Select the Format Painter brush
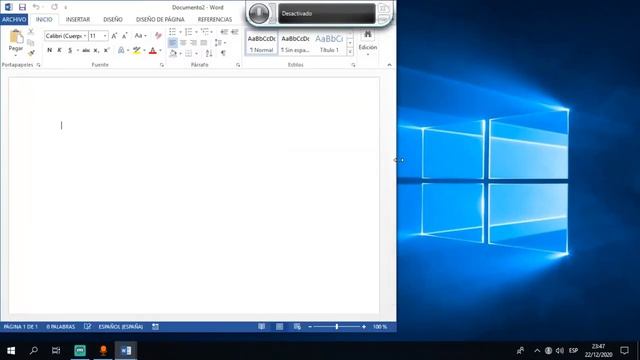 coord(31,53)
